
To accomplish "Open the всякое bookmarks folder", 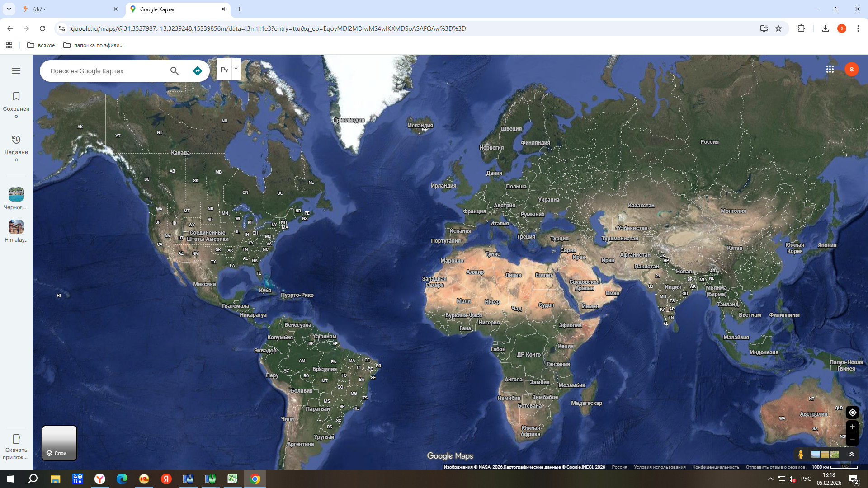I will (41, 45).
